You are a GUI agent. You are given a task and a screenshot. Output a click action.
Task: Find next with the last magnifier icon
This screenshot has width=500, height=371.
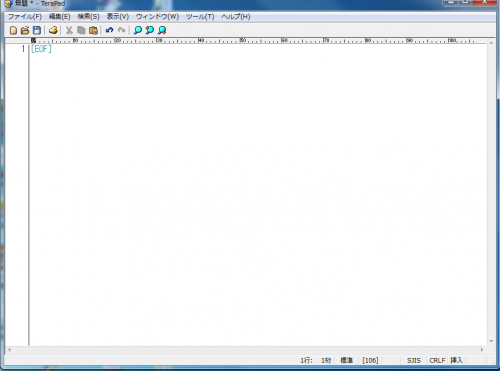(162, 30)
